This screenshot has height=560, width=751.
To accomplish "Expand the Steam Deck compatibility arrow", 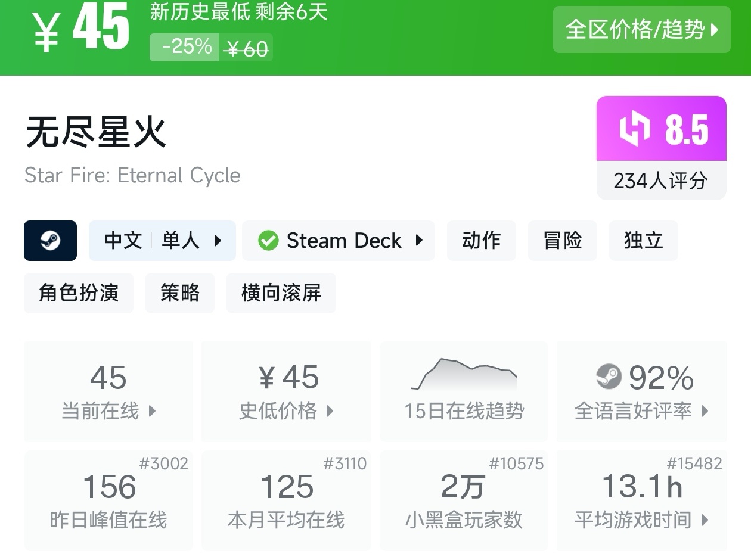I will pyautogui.click(x=419, y=241).
